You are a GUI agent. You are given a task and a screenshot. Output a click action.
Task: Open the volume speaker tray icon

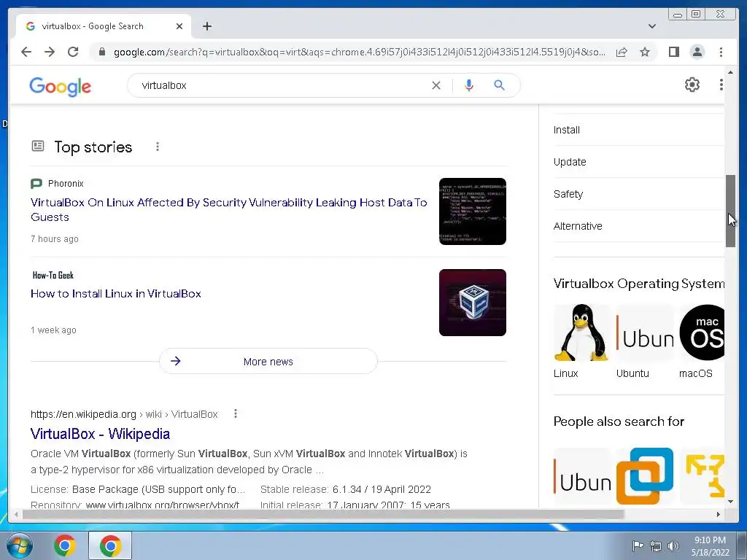673,546
